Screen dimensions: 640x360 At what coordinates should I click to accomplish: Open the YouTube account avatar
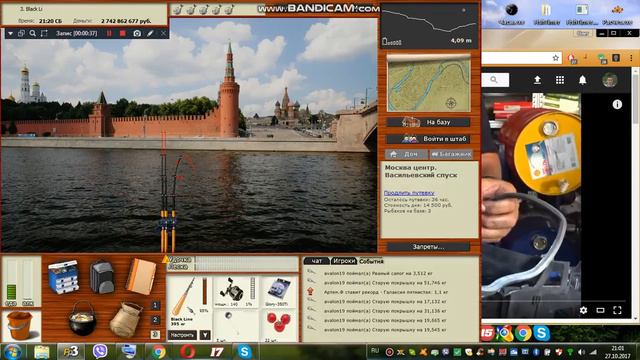[x=610, y=80]
